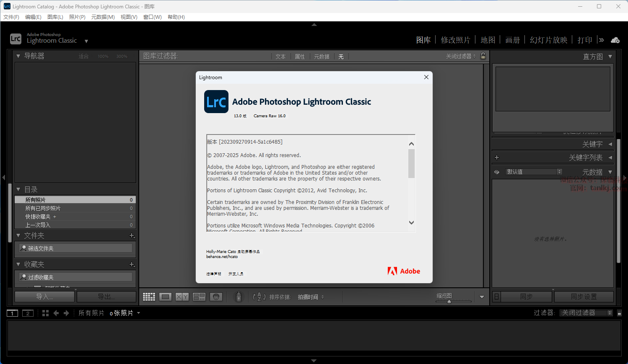
Task: Open Compare view with the XY icon
Action: tap(182, 297)
